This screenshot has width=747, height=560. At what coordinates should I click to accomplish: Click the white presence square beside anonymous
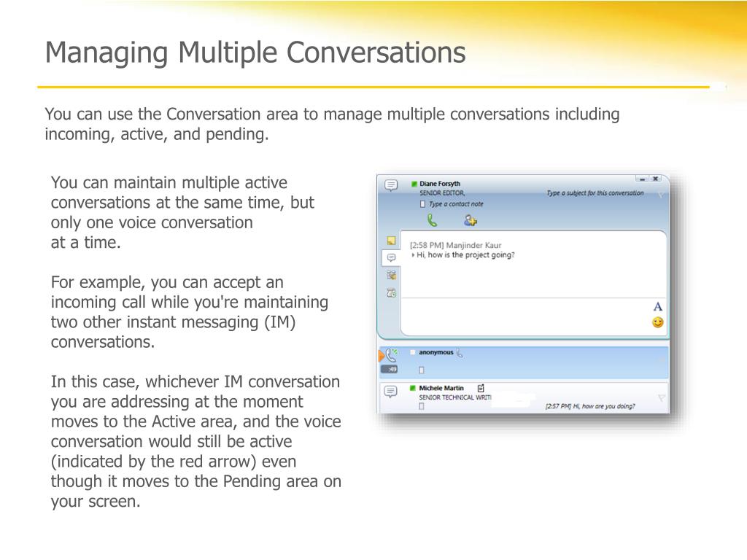click(413, 353)
